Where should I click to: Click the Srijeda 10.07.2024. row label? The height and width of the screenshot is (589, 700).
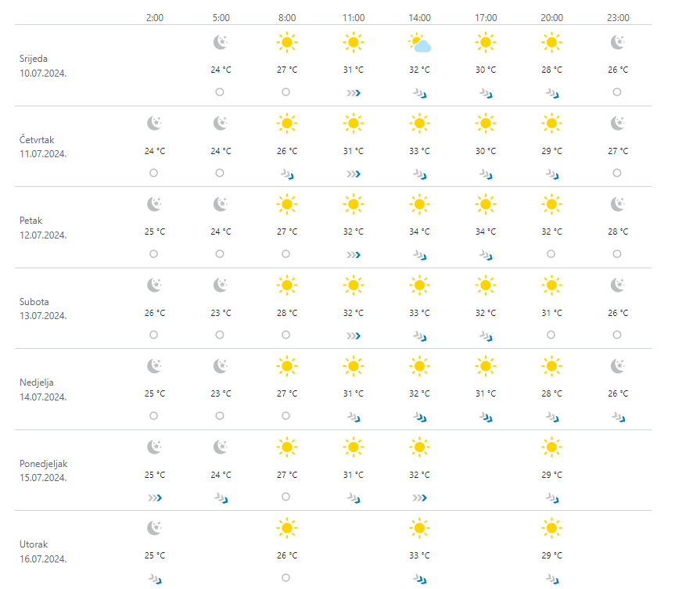tap(43, 65)
